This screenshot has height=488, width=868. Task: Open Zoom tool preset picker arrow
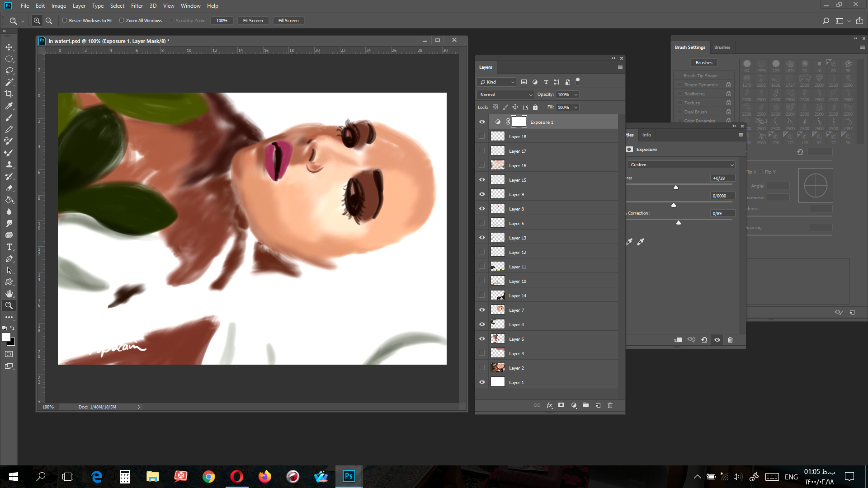23,21
